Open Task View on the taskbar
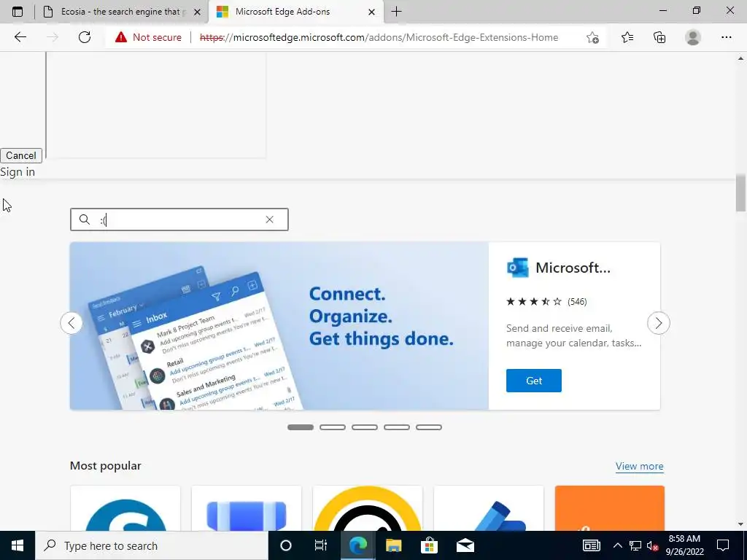The width and height of the screenshot is (747, 560). pos(321,545)
